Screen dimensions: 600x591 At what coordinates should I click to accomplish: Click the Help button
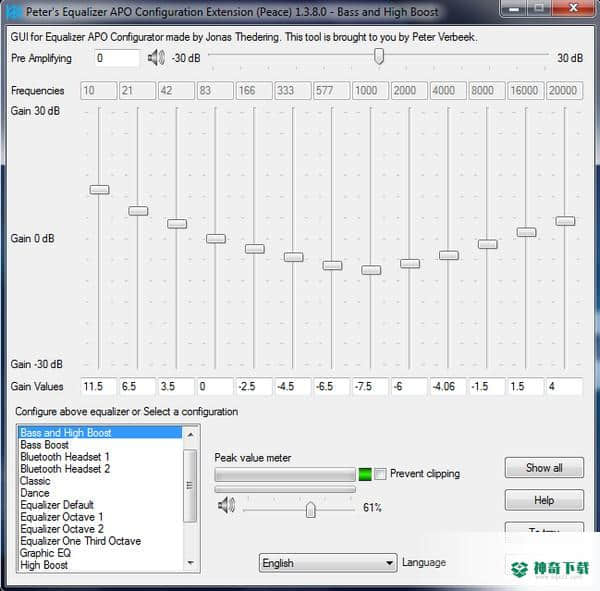click(x=544, y=500)
